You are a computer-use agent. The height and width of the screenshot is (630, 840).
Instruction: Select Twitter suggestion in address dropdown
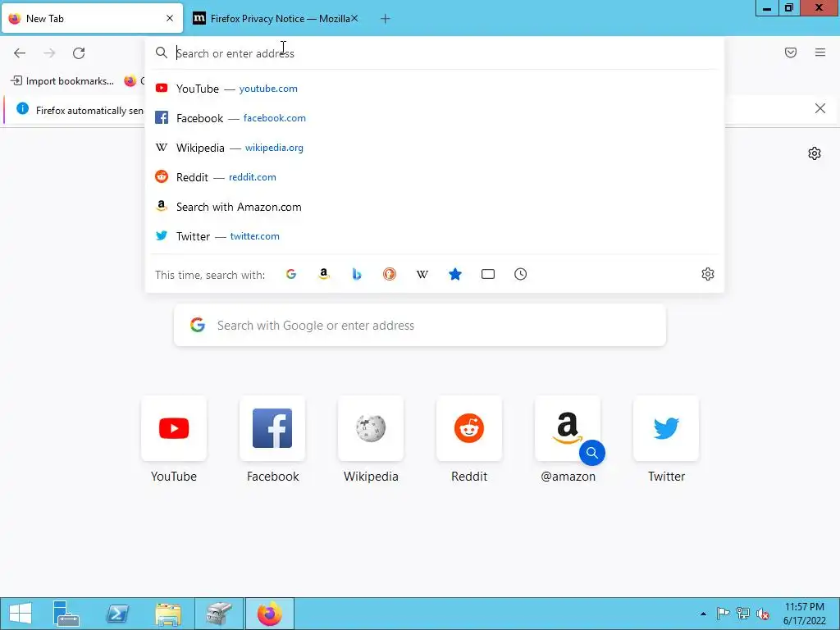pos(435,236)
